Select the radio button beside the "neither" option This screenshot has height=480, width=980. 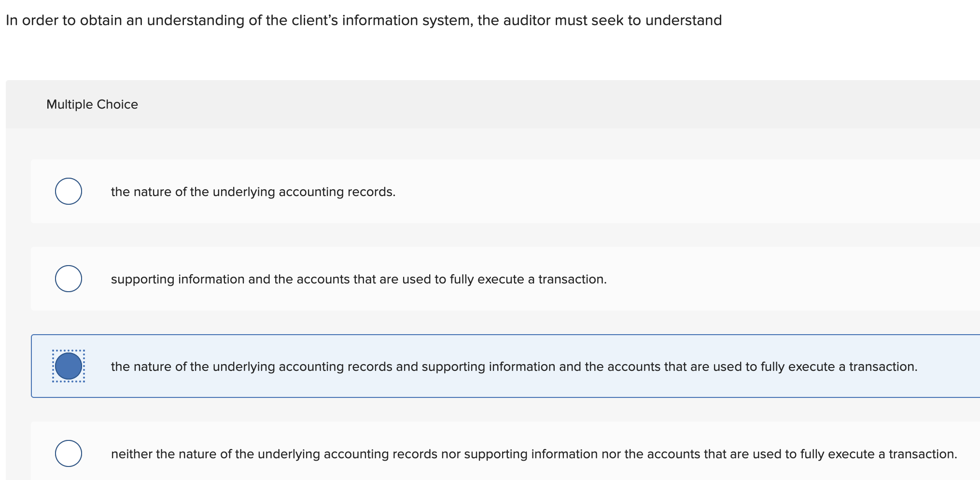68,453
